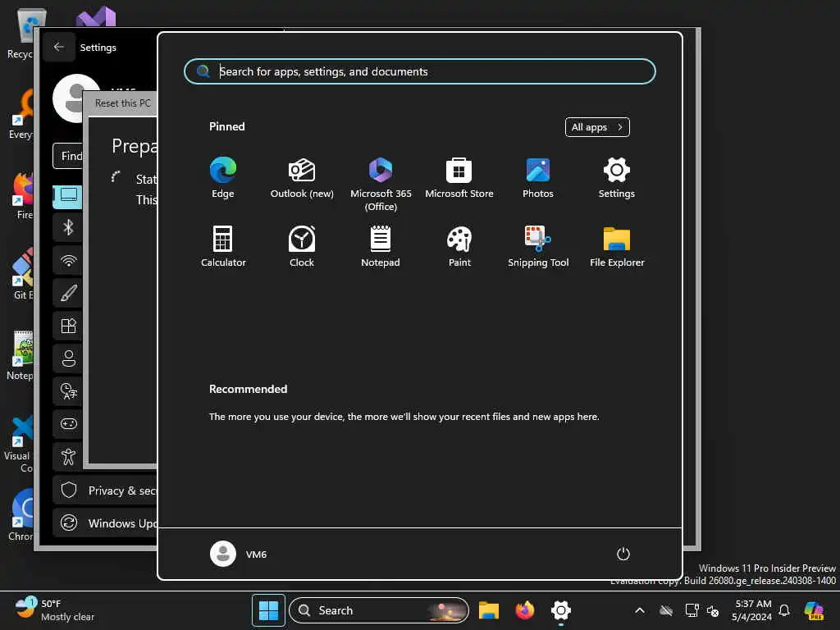This screenshot has width=840, height=630.
Task: Open Calculator app
Action: click(223, 246)
